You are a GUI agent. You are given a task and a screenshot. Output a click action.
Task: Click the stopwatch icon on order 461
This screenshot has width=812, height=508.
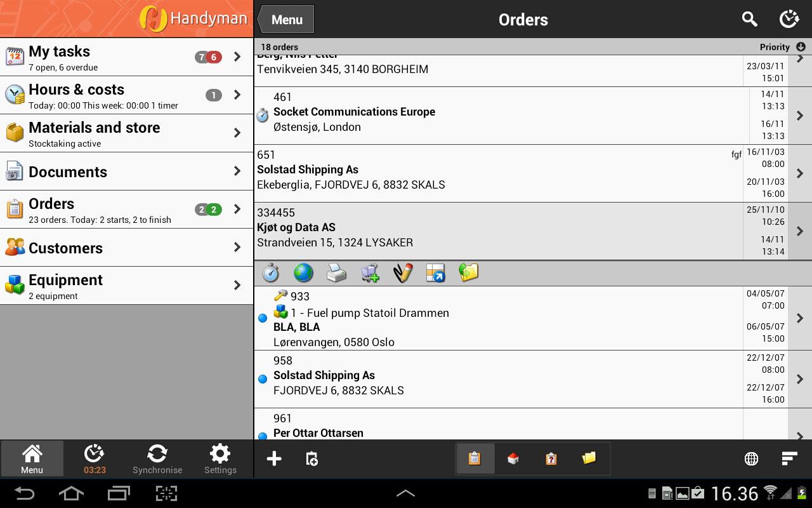coord(263,116)
